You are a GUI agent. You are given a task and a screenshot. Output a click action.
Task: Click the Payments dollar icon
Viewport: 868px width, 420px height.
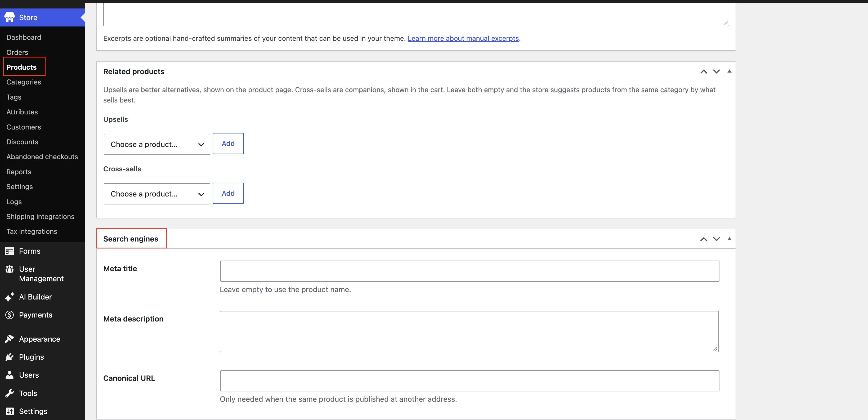tap(10, 315)
